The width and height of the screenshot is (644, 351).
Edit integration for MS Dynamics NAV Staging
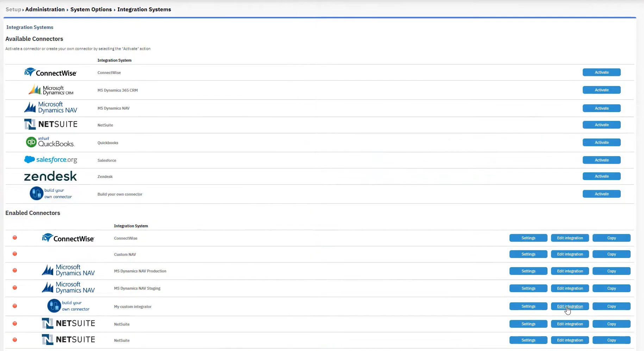pyautogui.click(x=570, y=288)
